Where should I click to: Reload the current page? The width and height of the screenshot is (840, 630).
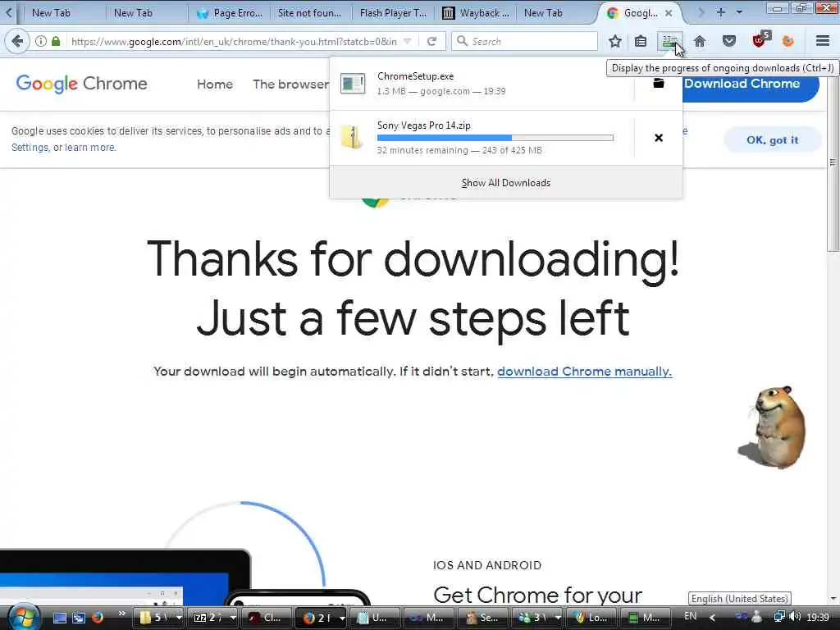[x=431, y=41]
